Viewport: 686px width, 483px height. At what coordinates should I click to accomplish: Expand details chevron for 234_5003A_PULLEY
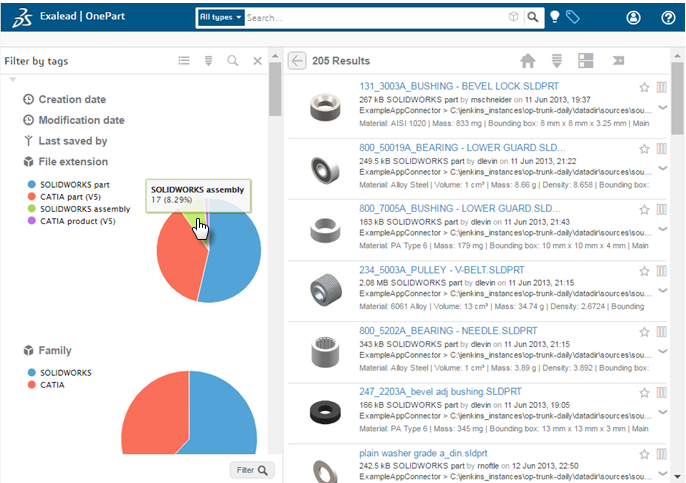[x=662, y=290]
